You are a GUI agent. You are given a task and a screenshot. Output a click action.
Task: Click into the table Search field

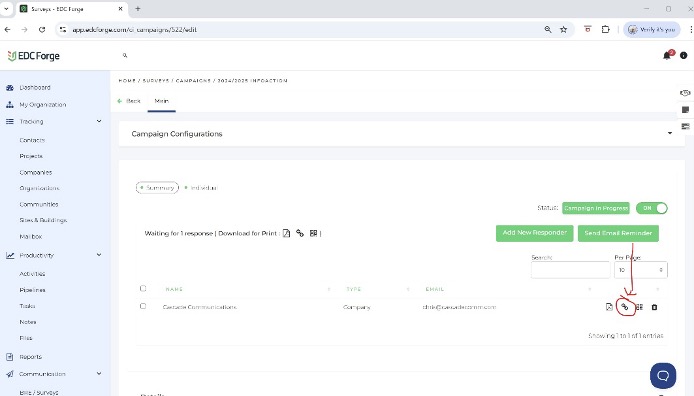tap(570, 270)
